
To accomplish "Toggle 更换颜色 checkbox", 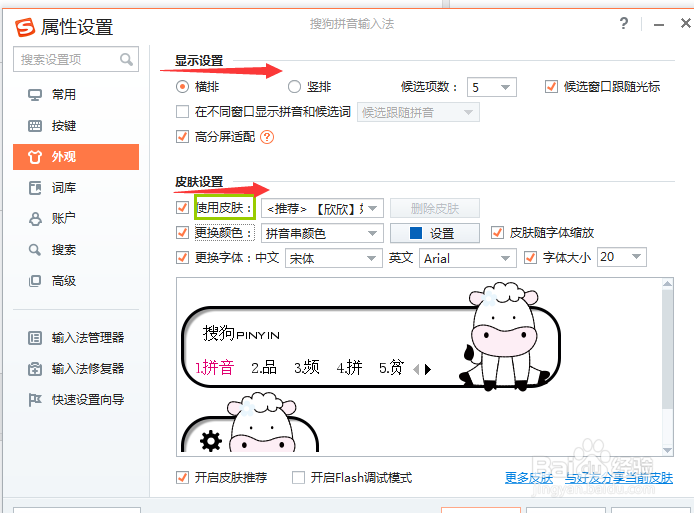I will (182, 232).
